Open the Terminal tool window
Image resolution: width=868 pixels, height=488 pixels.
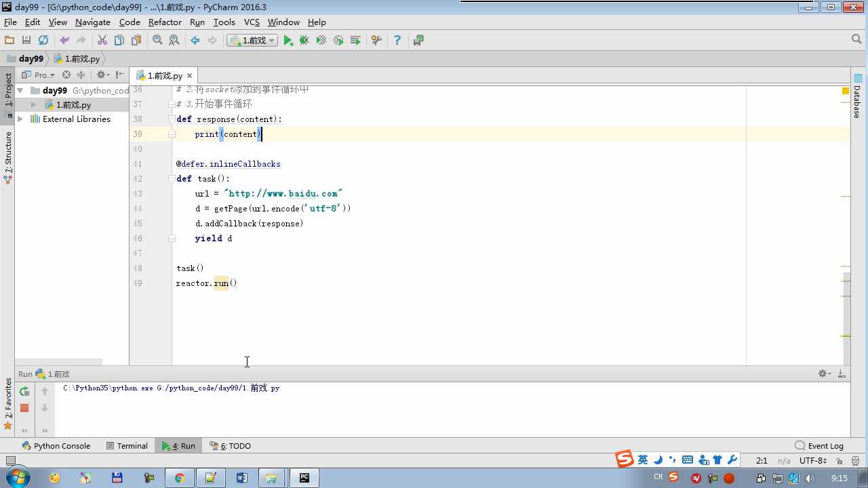[x=127, y=446]
